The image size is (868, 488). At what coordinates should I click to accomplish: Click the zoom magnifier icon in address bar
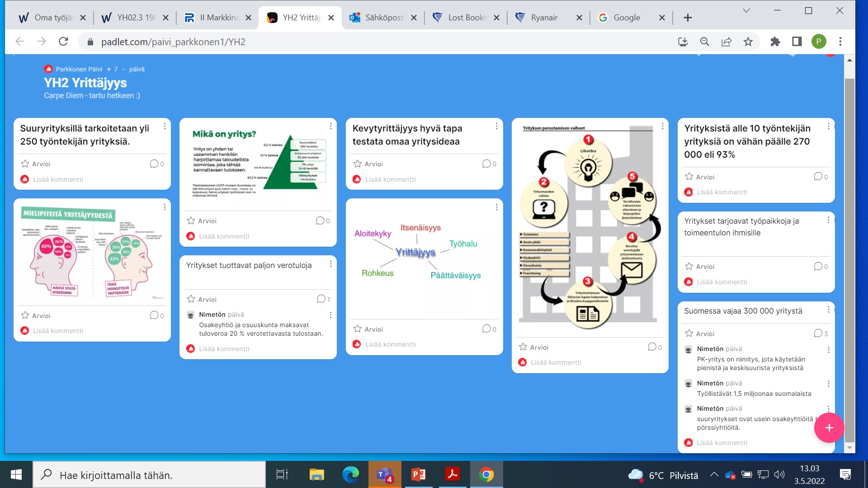click(x=704, y=42)
